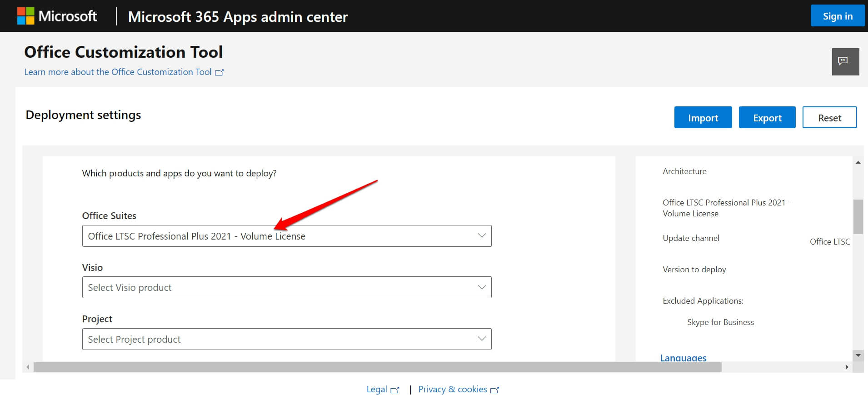
Task: Click 'Which products and apps' question text
Action: 179,173
